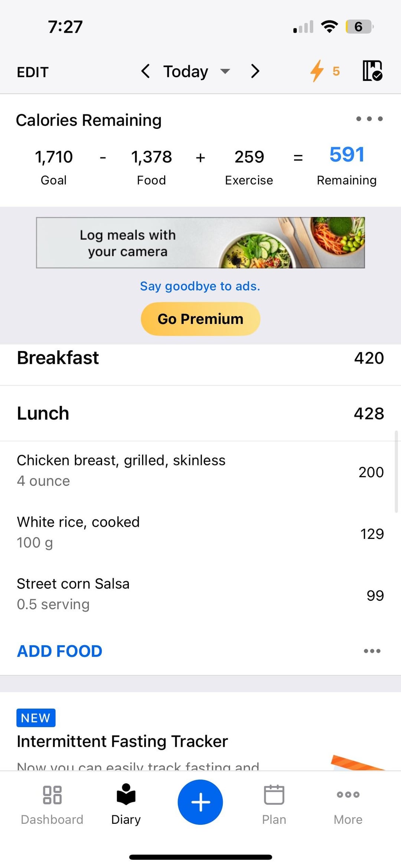This screenshot has width=401, height=868.
Task: Select the Diary tab
Action: click(126, 804)
